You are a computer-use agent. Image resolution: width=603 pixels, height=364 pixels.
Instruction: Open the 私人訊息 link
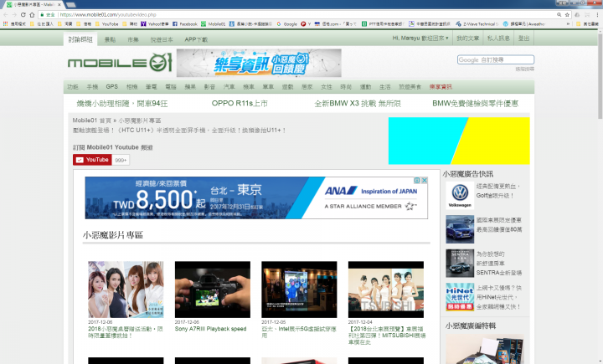pyautogui.click(x=498, y=38)
